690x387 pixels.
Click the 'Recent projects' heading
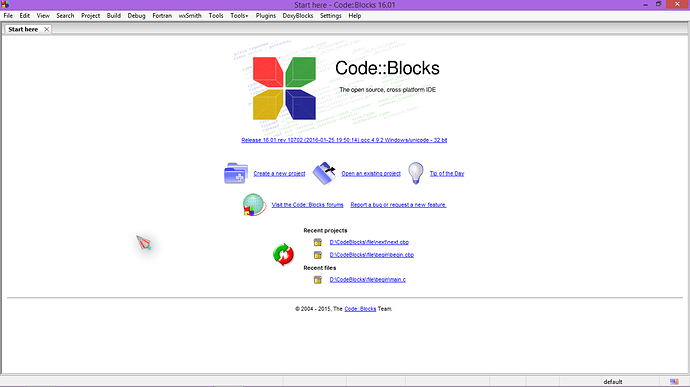click(325, 230)
